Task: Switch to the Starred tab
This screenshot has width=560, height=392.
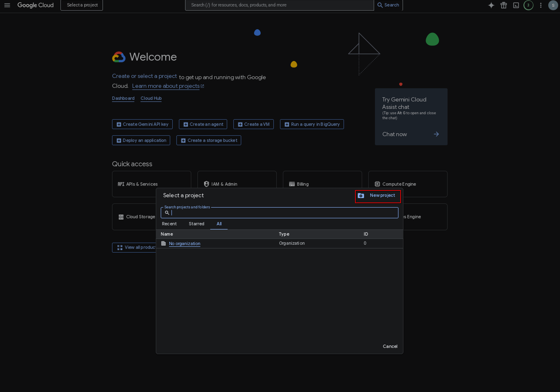Action: pyautogui.click(x=197, y=224)
